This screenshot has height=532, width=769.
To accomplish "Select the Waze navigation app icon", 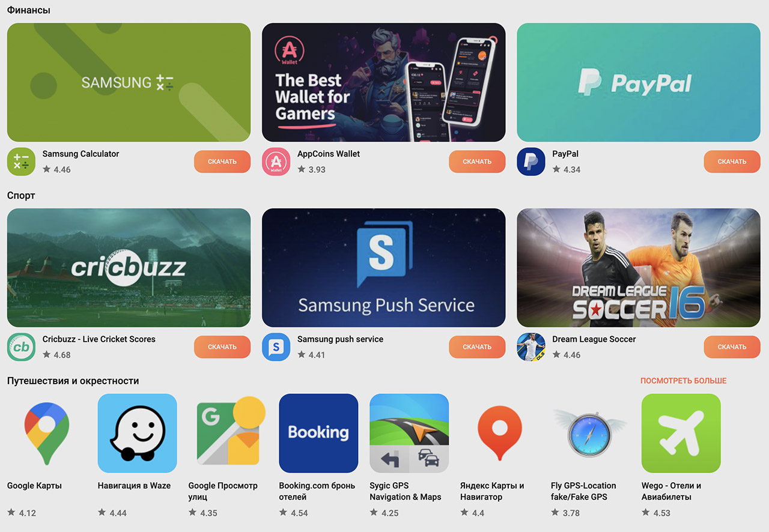I will coord(137,434).
